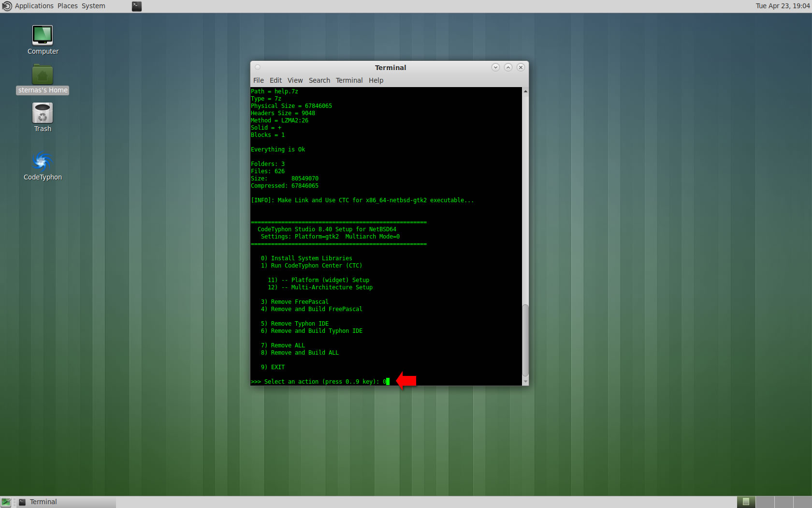Open the Applications menu
Image resolution: width=812 pixels, height=508 pixels.
[x=34, y=6]
